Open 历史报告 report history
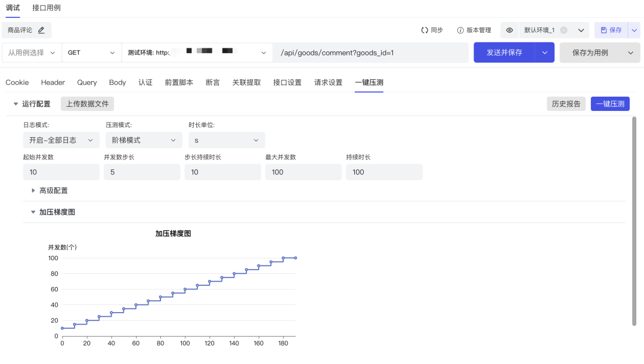644x364 pixels. (566, 103)
